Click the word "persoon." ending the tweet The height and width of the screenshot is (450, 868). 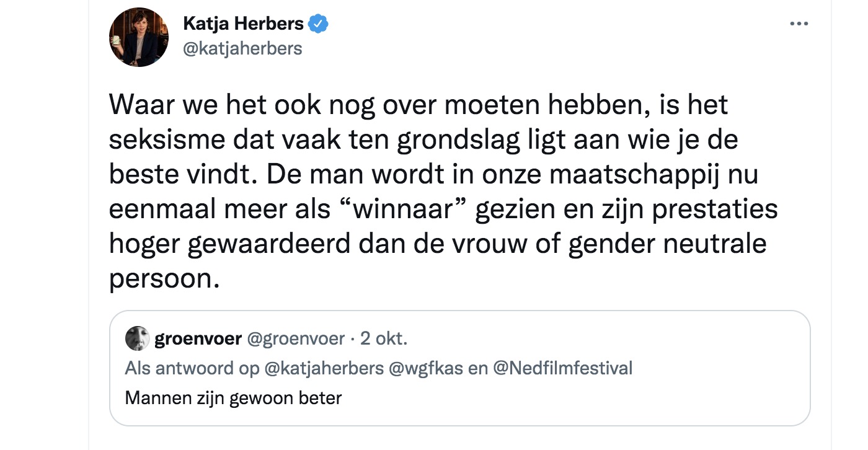point(164,280)
